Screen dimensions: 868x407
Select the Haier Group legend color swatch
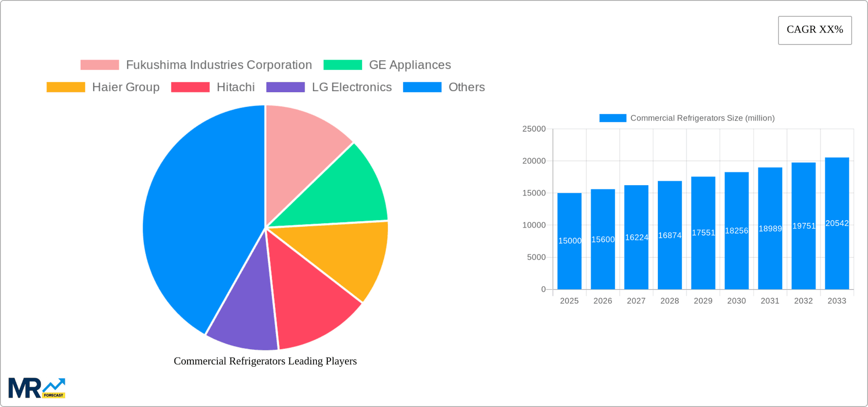pyautogui.click(x=66, y=87)
